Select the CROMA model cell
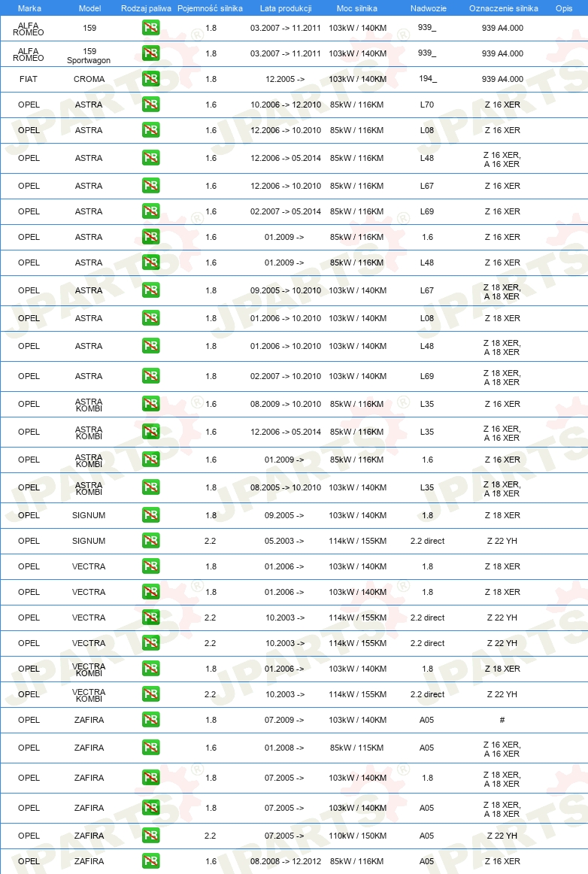 (89, 79)
